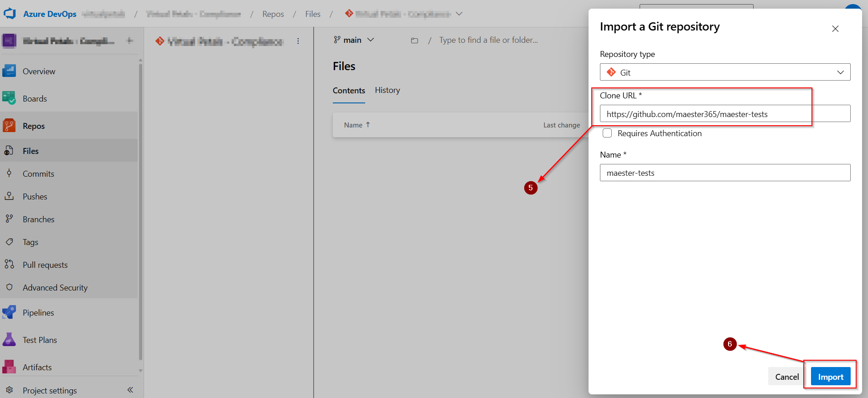Open the Repos icon in sidebar
Image resolution: width=868 pixels, height=398 pixels.
pyautogui.click(x=9, y=126)
